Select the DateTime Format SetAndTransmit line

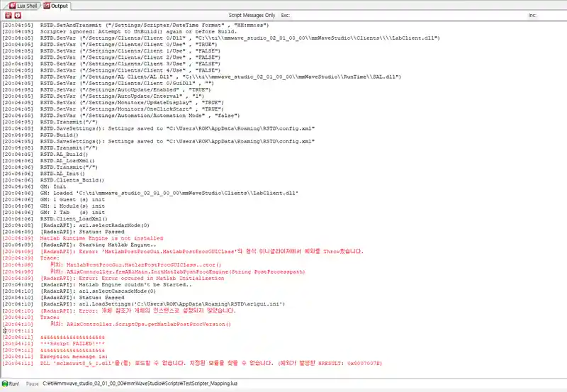tap(136, 26)
